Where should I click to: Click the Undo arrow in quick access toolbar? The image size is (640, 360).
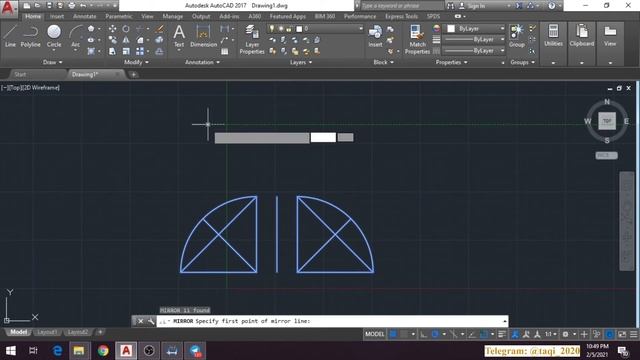83,6
